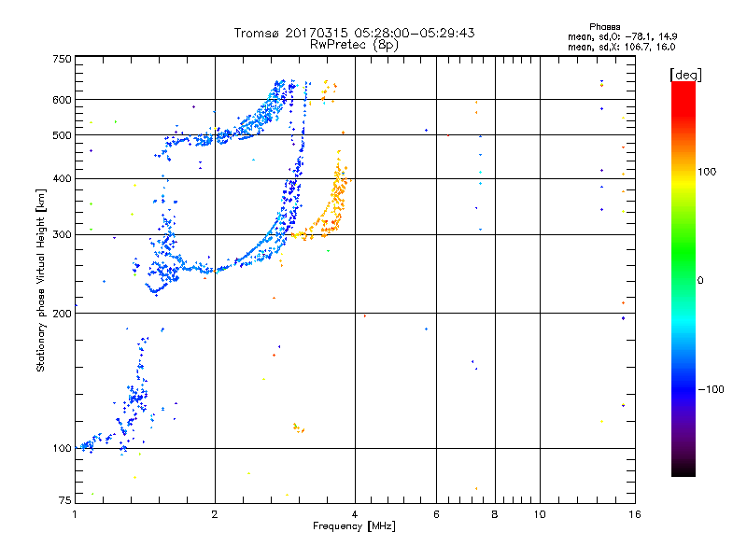Click the colorbar tick label "0"
Screen dimensions: 747x560
(700, 280)
